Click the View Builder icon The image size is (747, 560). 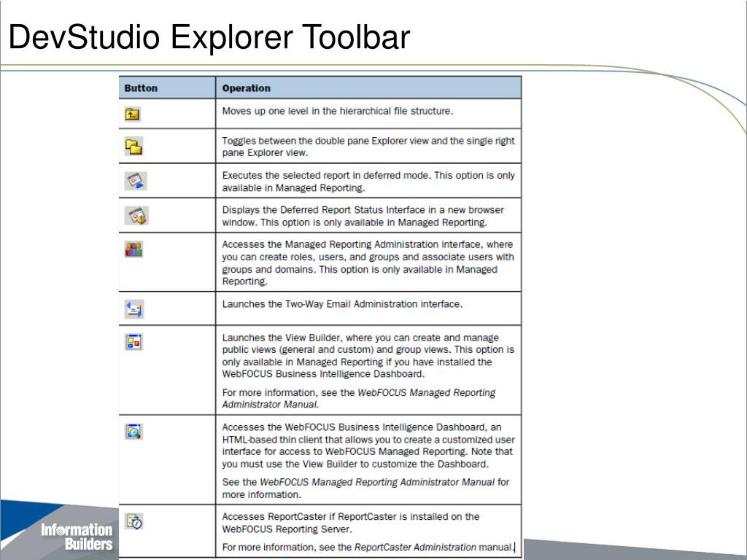[134, 342]
